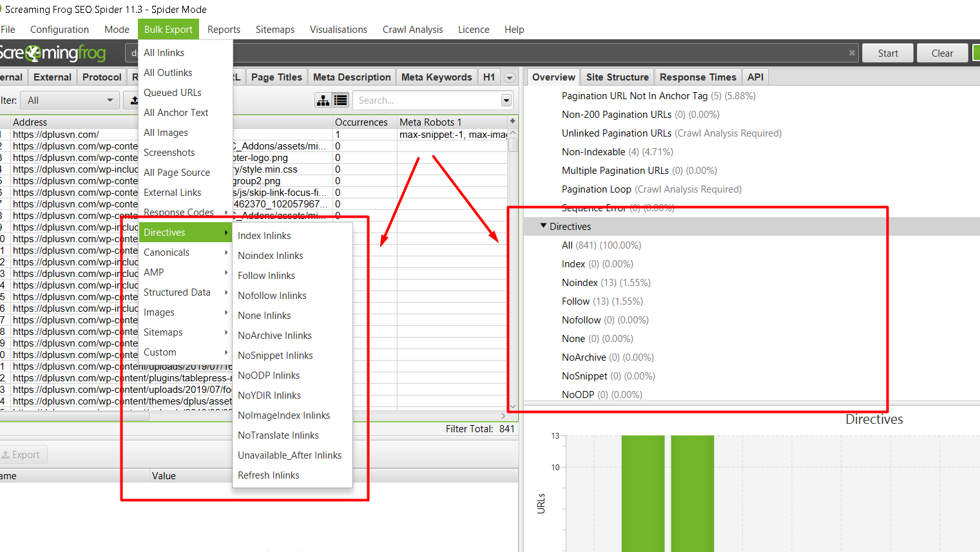Choose NoYDIR Inlinks export
This screenshot has height=552, width=980.
tap(293, 395)
